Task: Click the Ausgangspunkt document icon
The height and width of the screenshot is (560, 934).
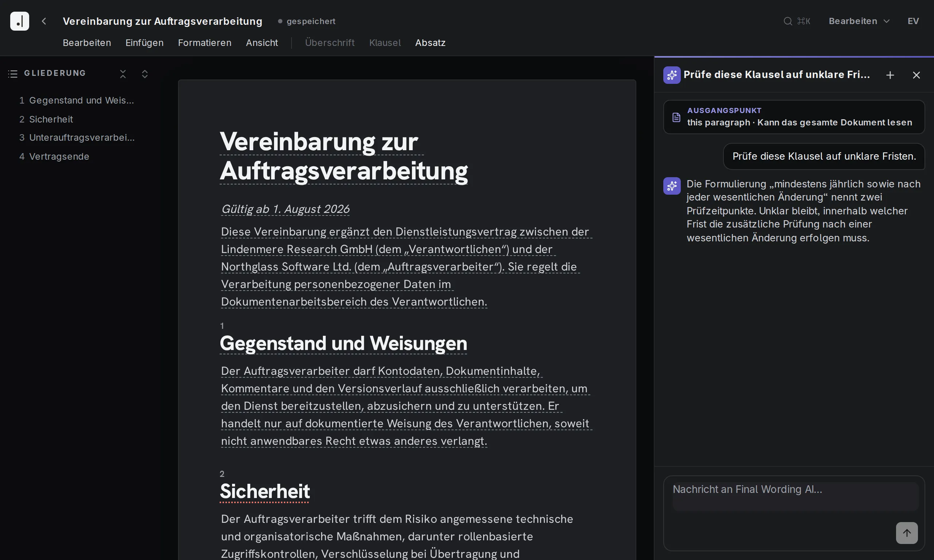Action: click(676, 117)
